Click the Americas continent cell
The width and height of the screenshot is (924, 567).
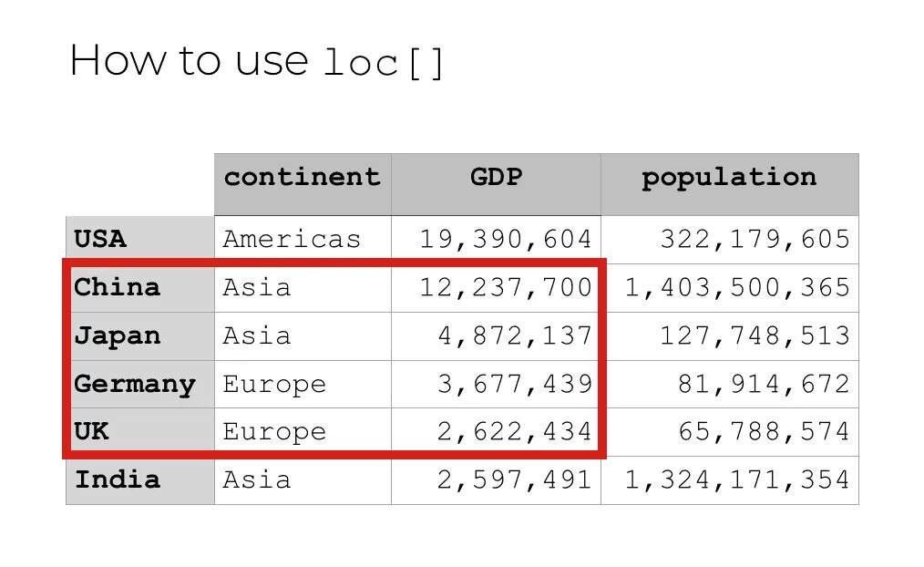[x=292, y=240]
